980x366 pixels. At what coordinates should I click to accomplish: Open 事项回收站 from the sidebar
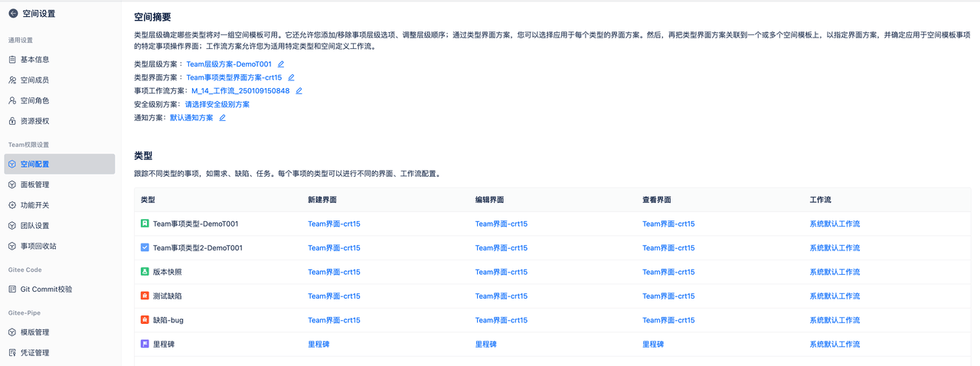(x=38, y=246)
